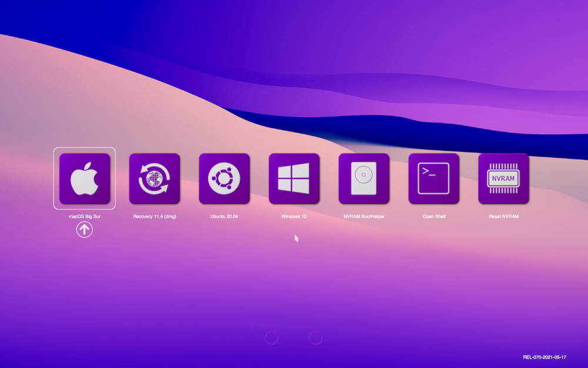The image size is (588, 368).
Task: Choose the Ubuntu 20.04 boot icon
Action: 224,178
